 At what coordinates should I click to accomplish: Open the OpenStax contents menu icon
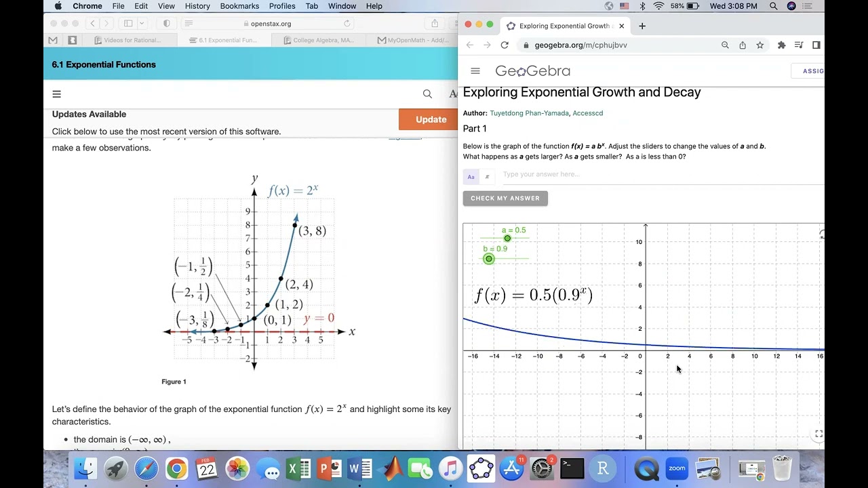pyautogui.click(x=57, y=94)
